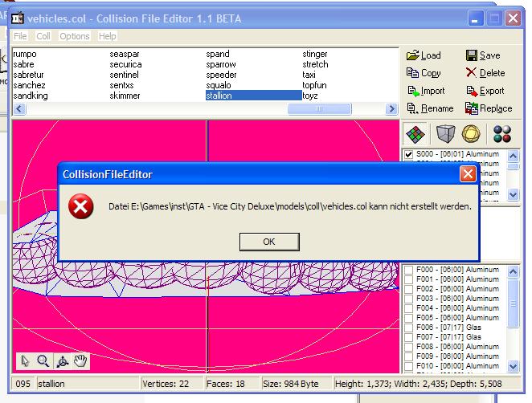532x403 pixels.
Task: Uncheck the S000 Aluminum checkbox
Action: pyautogui.click(x=409, y=154)
